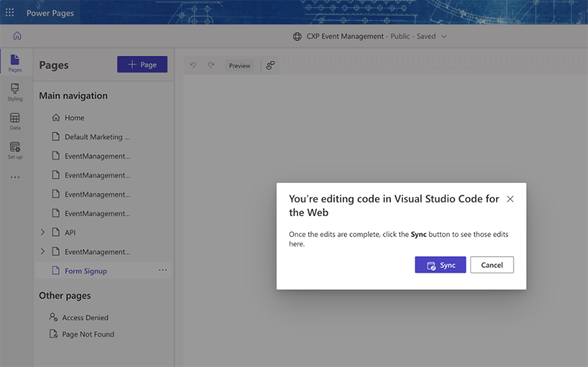Click the house icon beside Home page
The height and width of the screenshot is (367, 588).
56,118
